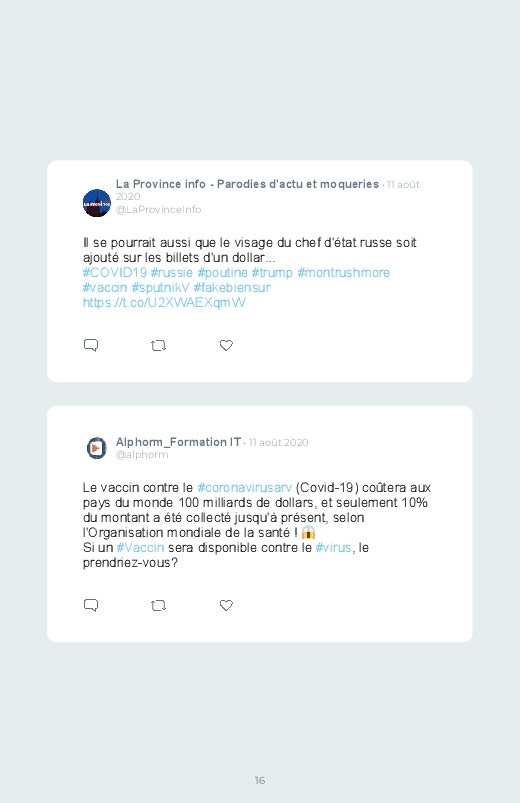520x803 pixels.
Task: Like the Alphorm_Formation IT tweet
Action: pos(226,605)
